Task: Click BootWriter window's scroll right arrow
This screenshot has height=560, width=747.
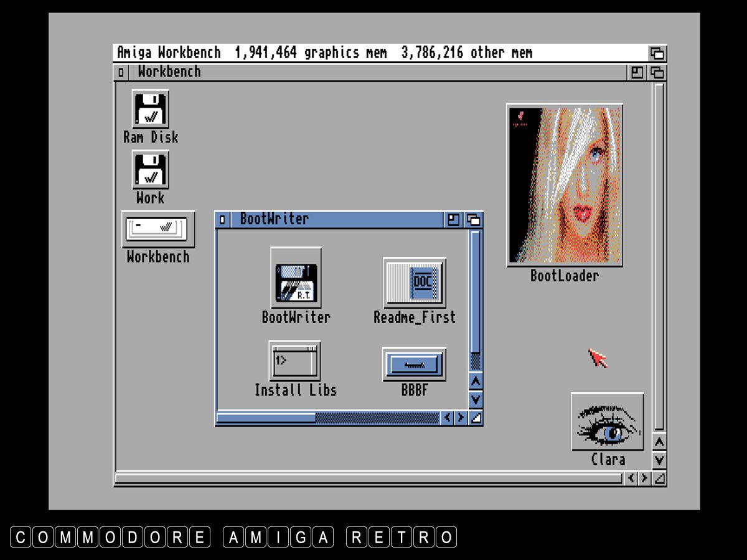Action: 461,418
